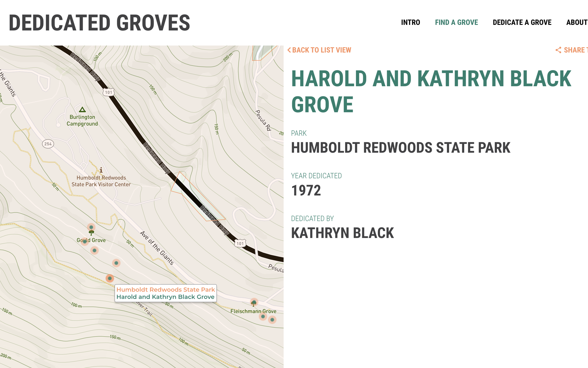Click the Route 254 shield marker
Screen dimensions: 588x368
coord(48,144)
